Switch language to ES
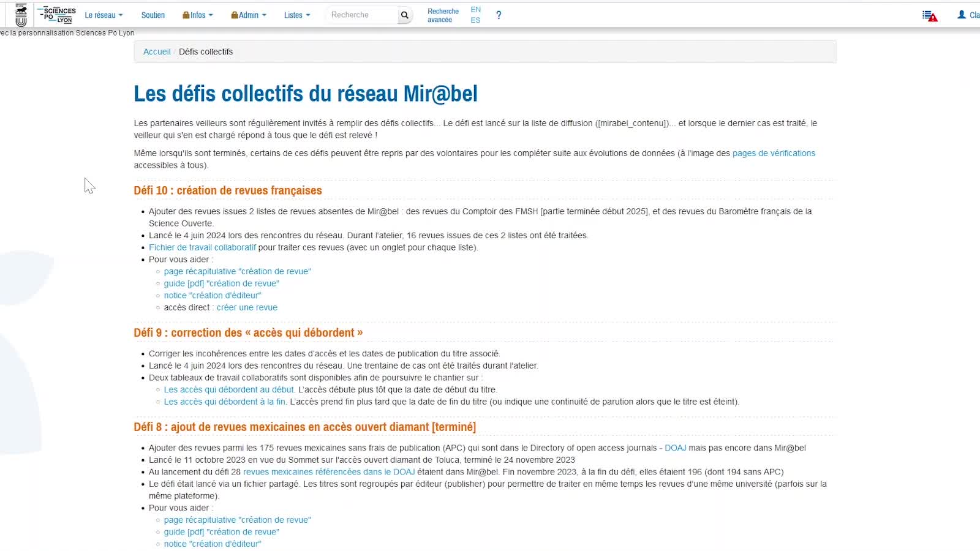The image size is (980, 551). pos(475,20)
